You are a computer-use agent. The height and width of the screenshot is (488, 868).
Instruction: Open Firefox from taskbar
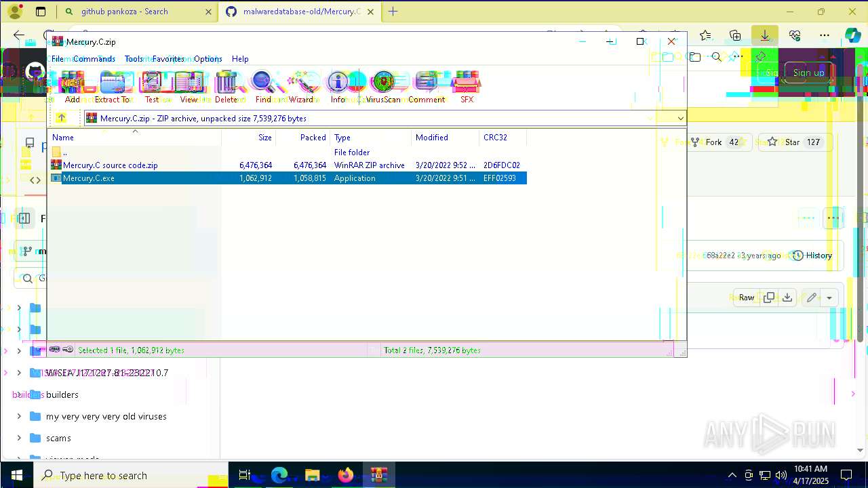pos(346,475)
